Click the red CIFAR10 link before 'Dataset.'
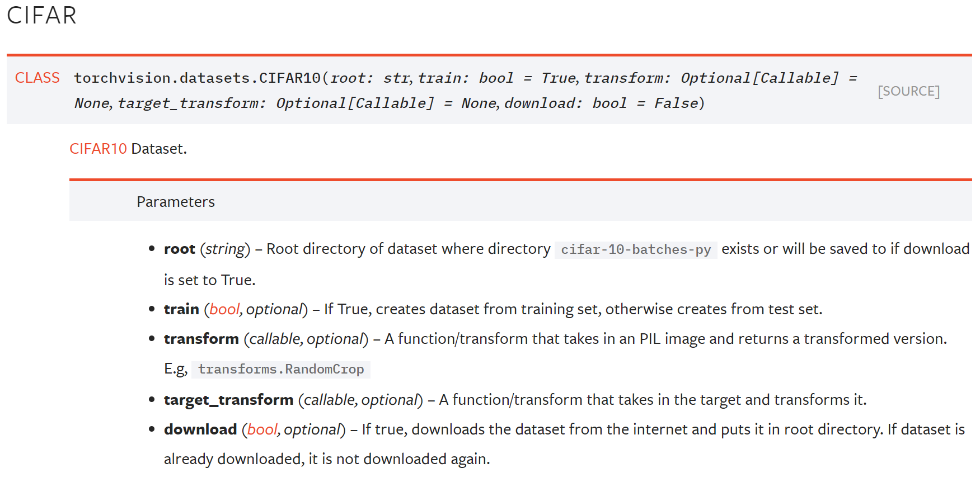Image resolution: width=980 pixels, height=482 pixels. (x=98, y=149)
